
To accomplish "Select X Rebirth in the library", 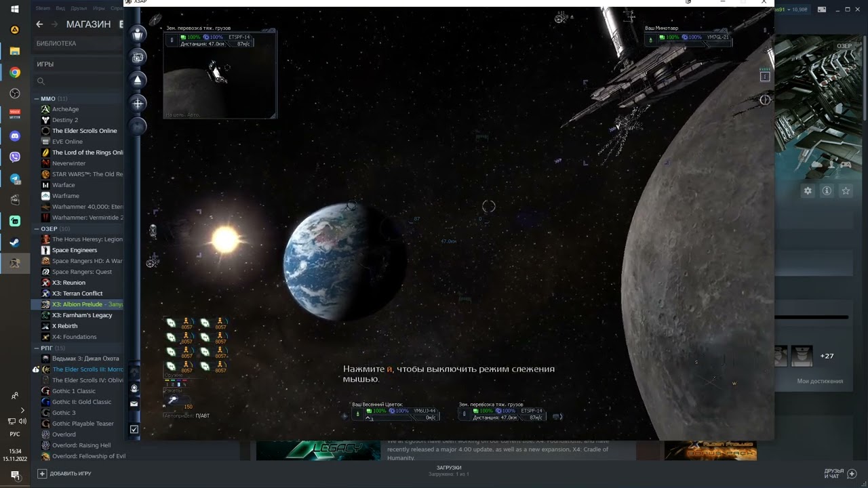I will tap(64, 326).
